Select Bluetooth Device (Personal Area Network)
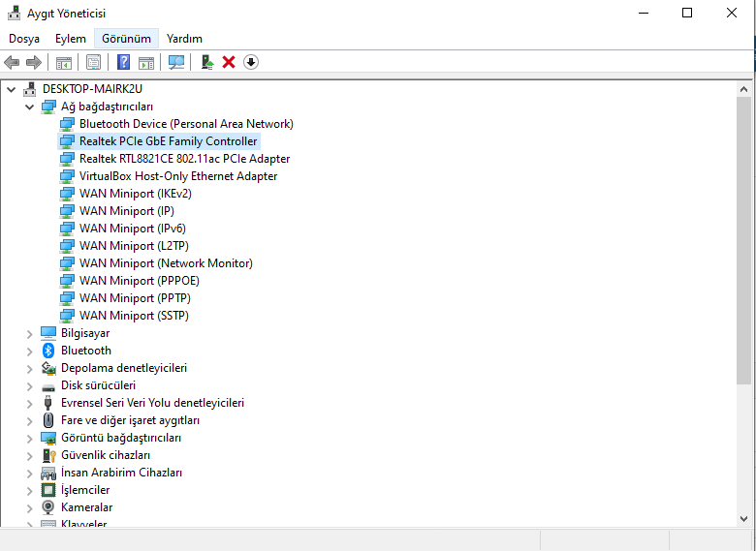756x551 pixels. tap(186, 124)
